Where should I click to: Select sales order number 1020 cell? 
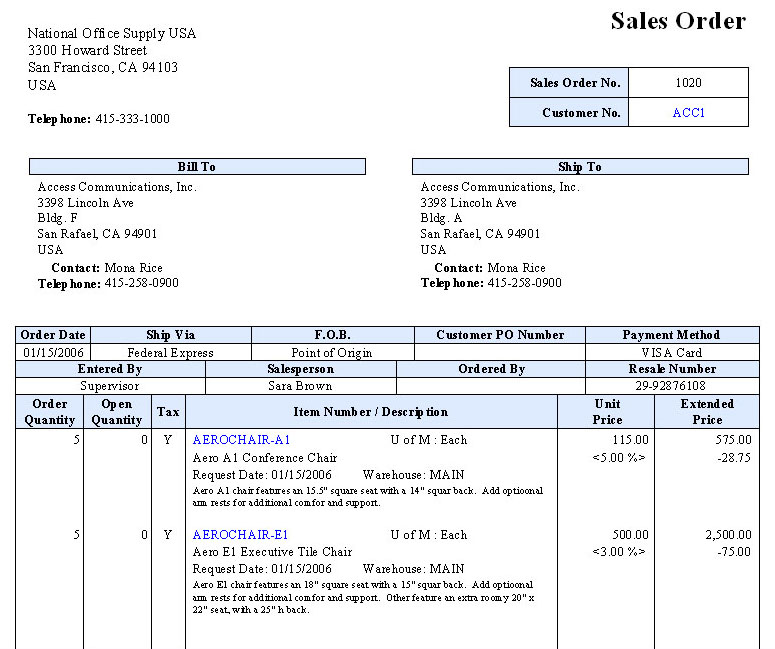pos(688,83)
